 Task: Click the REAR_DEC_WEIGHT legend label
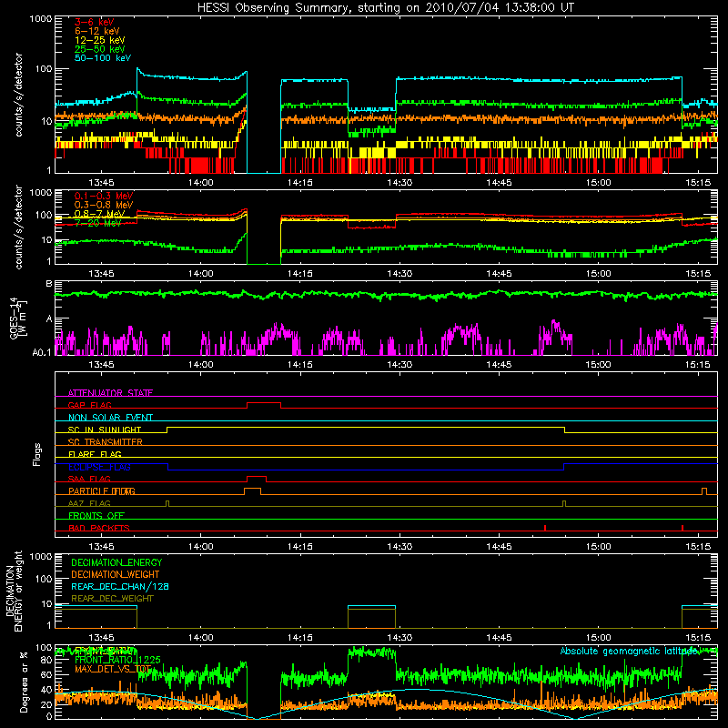(x=112, y=599)
